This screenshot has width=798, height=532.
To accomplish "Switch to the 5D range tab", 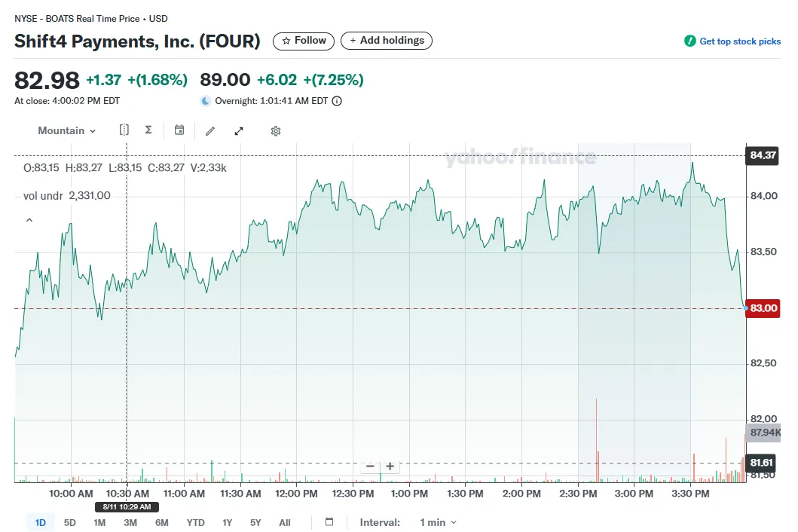I will tap(70, 522).
